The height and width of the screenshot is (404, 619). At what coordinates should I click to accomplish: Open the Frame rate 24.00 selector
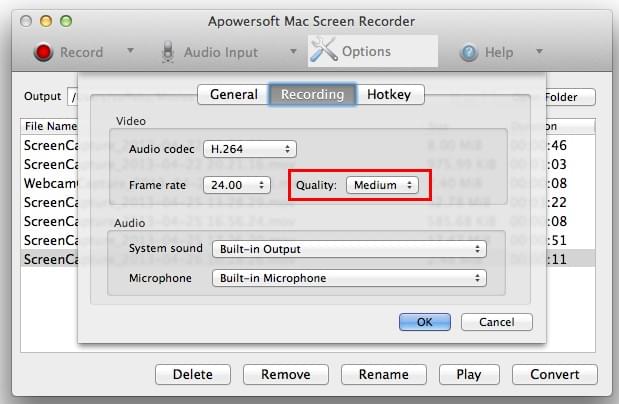pos(237,185)
